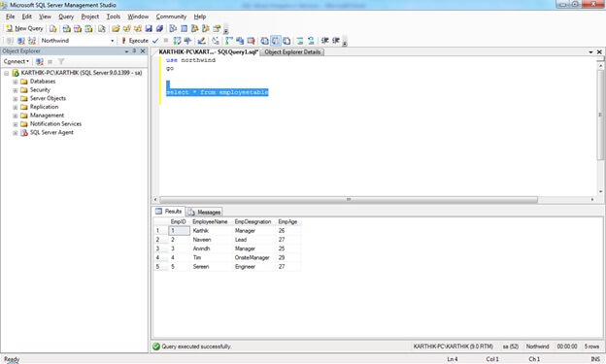Switch output to Results to Grid
606x364 pixels.
[276, 41]
